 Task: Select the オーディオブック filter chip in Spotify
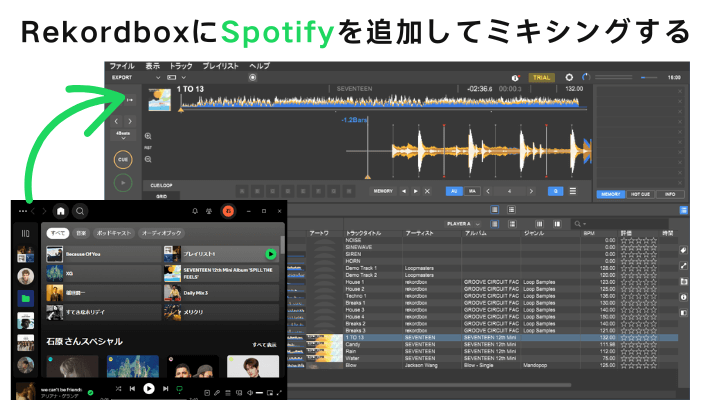coord(162,233)
